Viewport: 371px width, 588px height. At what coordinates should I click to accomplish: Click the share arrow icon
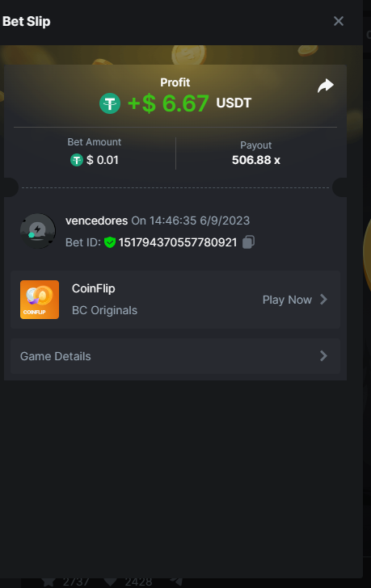[x=325, y=86]
